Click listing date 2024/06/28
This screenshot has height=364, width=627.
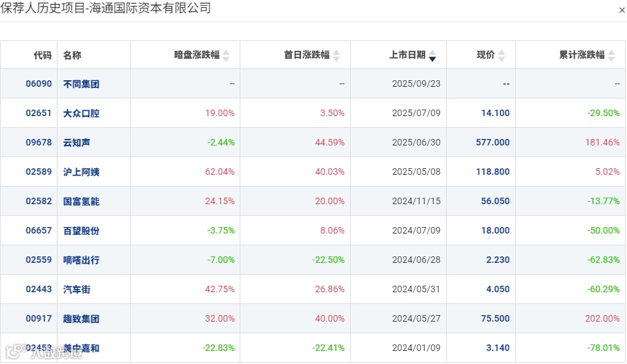coord(416,260)
